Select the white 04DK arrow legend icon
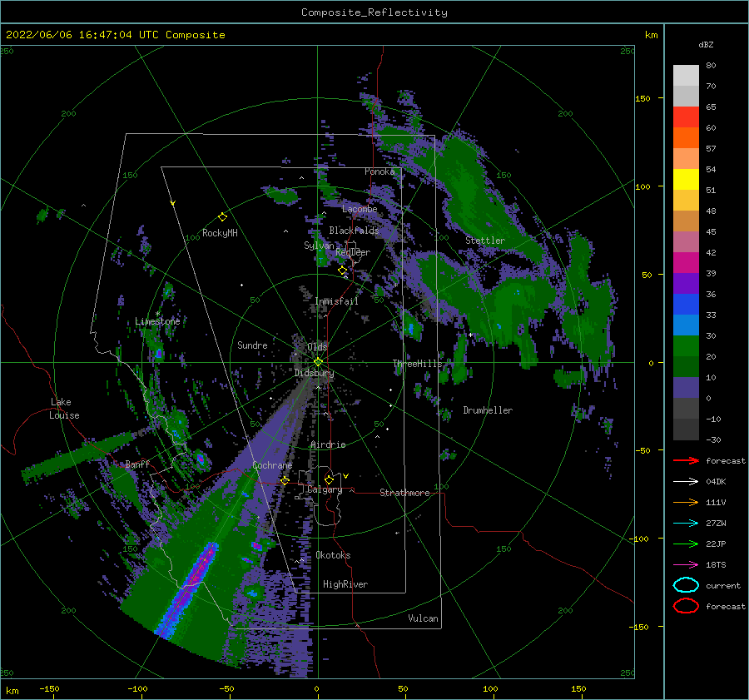The image size is (749, 700). pyautogui.click(x=686, y=482)
